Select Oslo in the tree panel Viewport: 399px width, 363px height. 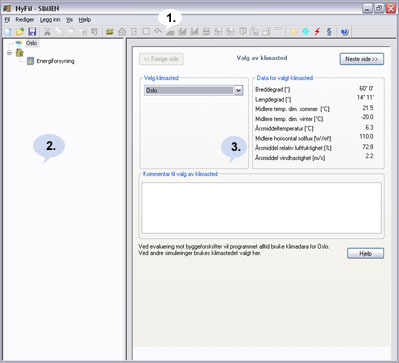(x=31, y=43)
